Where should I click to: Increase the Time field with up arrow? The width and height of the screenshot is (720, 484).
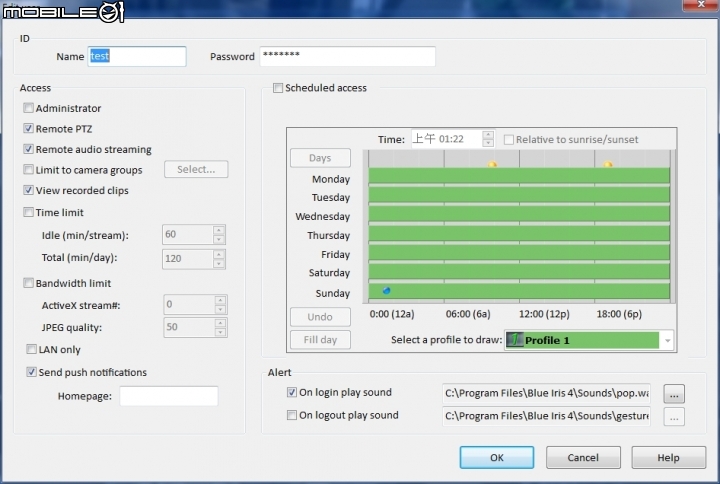tap(488, 135)
